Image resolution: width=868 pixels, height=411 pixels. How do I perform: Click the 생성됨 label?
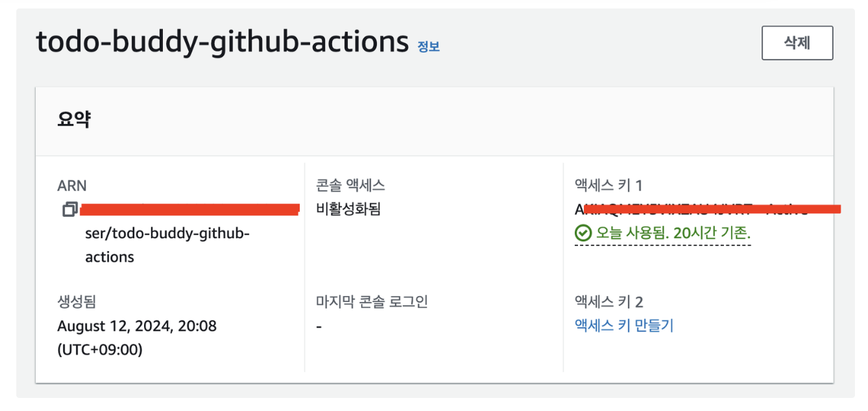[x=77, y=302]
